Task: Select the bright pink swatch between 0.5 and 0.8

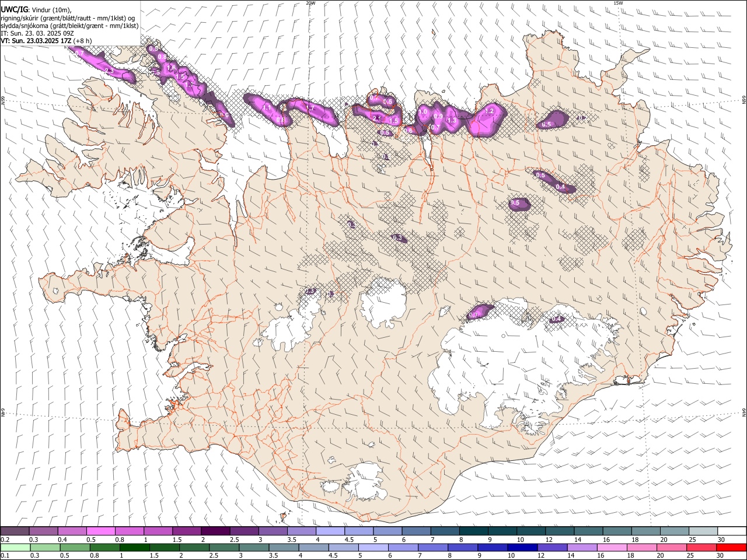Action: 100,531
